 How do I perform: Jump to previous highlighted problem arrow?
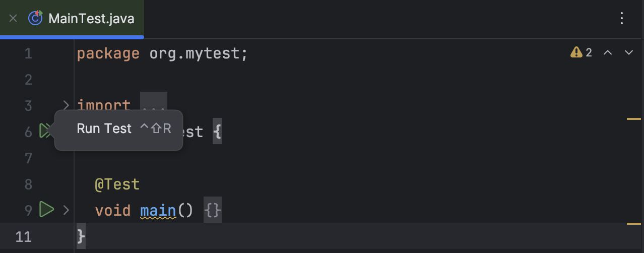click(x=608, y=52)
